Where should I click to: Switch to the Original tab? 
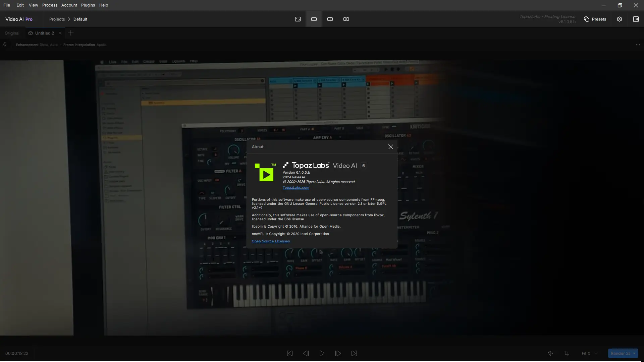(x=12, y=33)
